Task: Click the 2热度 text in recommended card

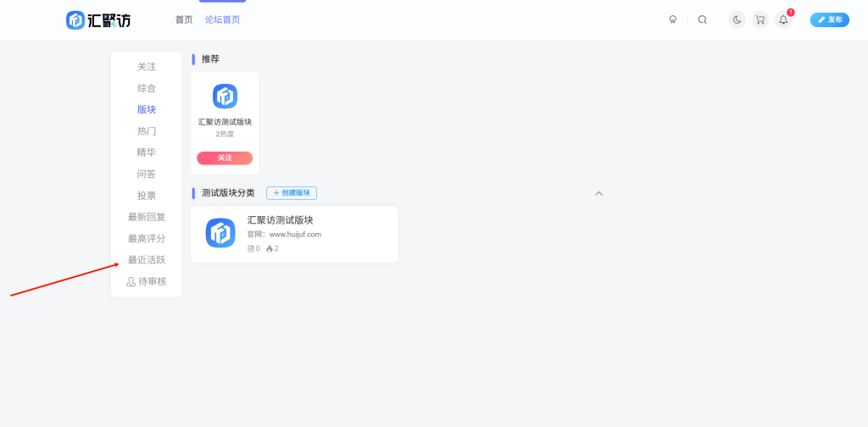Action: click(x=225, y=135)
